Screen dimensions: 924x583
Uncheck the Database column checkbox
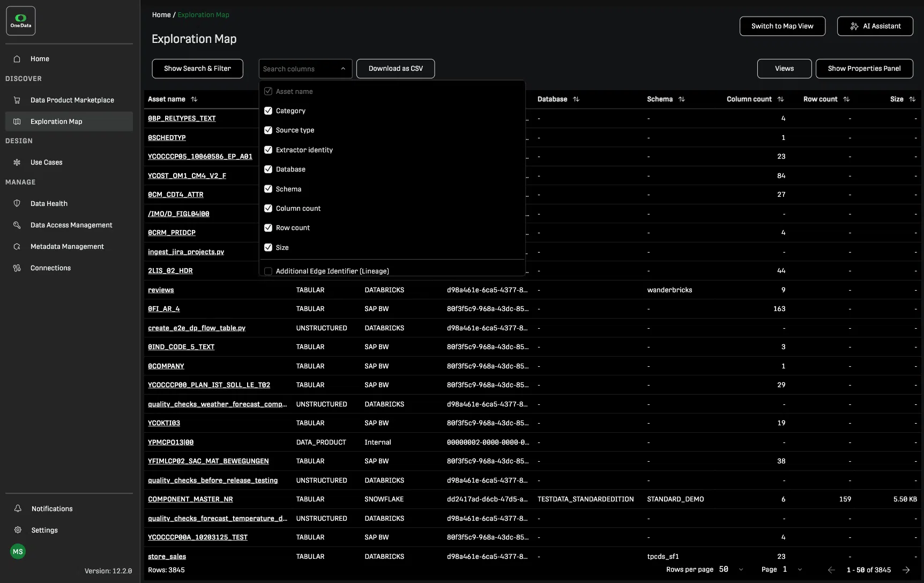[x=268, y=169]
